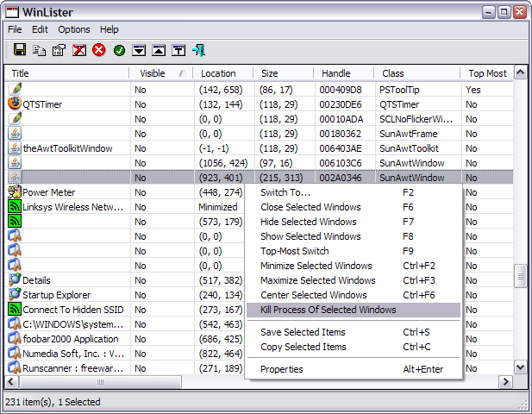Screen dimensions: 532x414
Task: Click vertical scrollbar up arrow
Action: 521,72
